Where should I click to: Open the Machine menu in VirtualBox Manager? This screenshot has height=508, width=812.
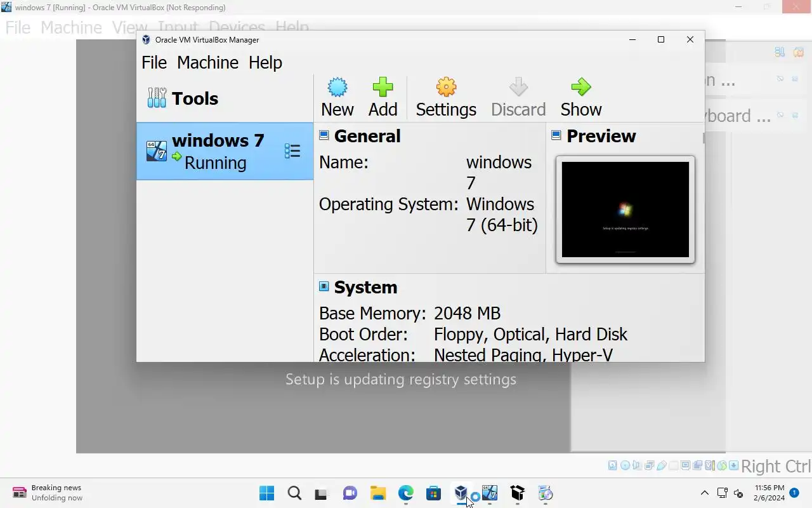207,62
